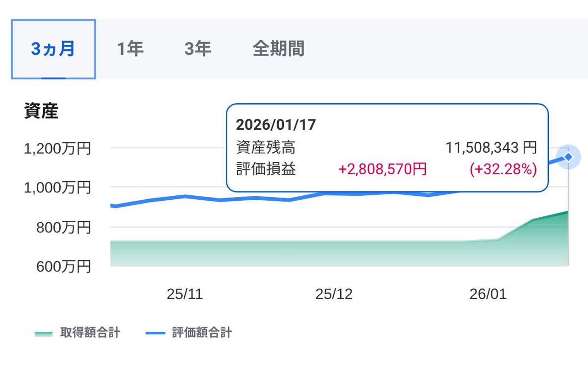
Task: Open the 全期間 period view
Action: click(278, 48)
